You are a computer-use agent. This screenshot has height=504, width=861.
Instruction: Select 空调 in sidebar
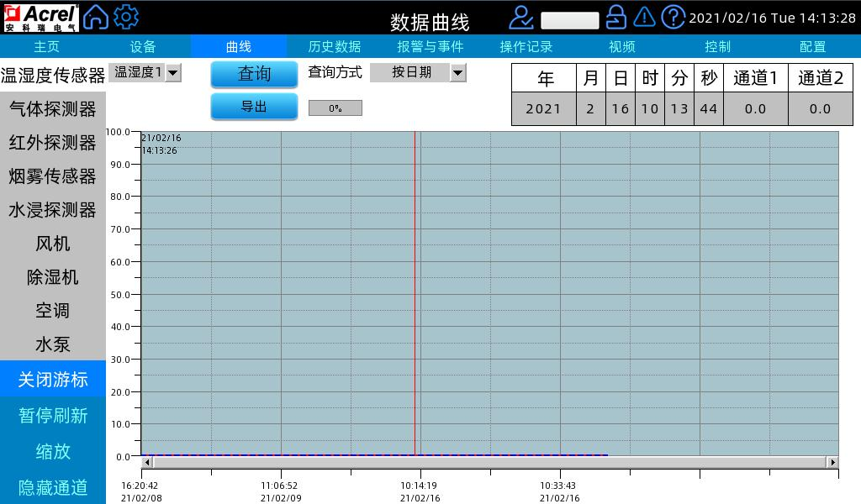click(53, 311)
